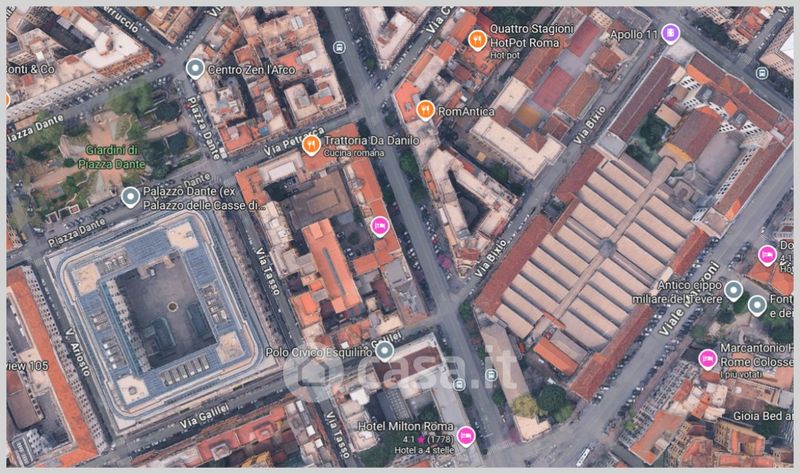Click the Palazzo Dante location pin

point(131,197)
